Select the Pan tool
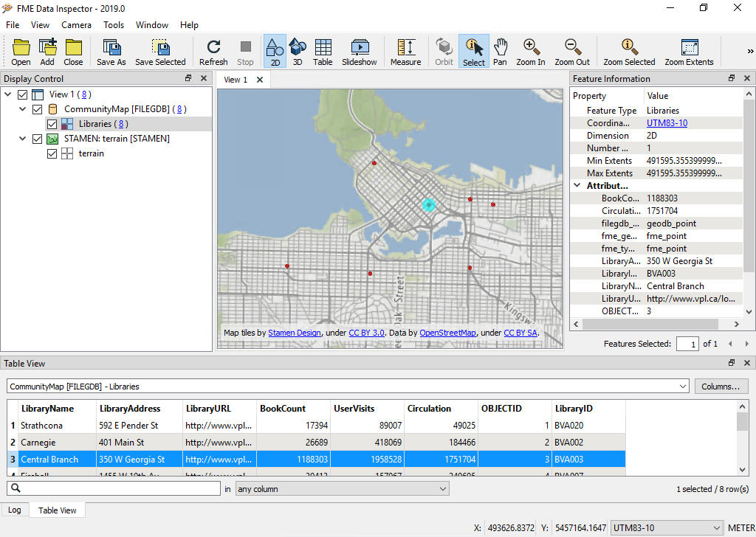Viewport: 756px width, 537px height. pos(500,52)
